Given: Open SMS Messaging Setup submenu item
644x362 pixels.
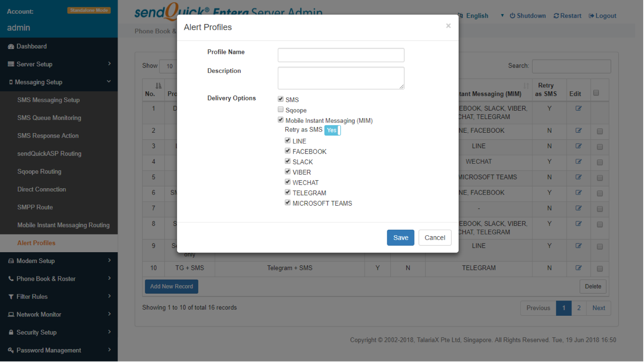Looking at the screenshot, I should pyautogui.click(x=48, y=100).
